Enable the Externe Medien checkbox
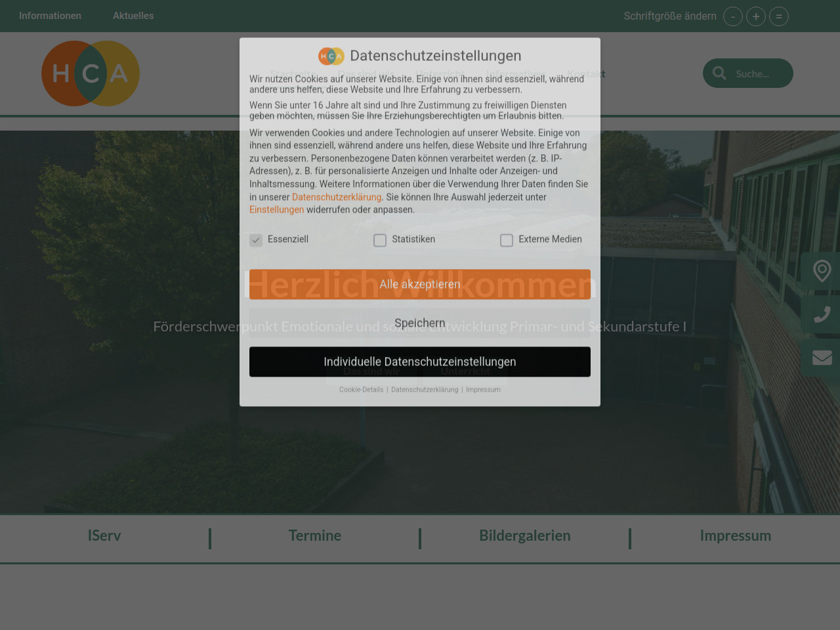This screenshot has height=630, width=840. pyautogui.click(x=507, y=240)
